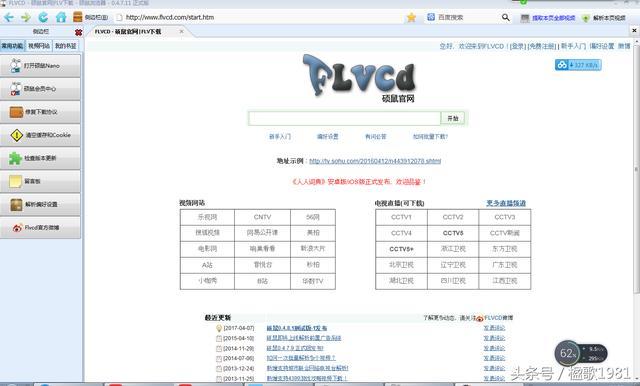
Task: Open the 2017-04-07 update news link
Action: (296, 328)
